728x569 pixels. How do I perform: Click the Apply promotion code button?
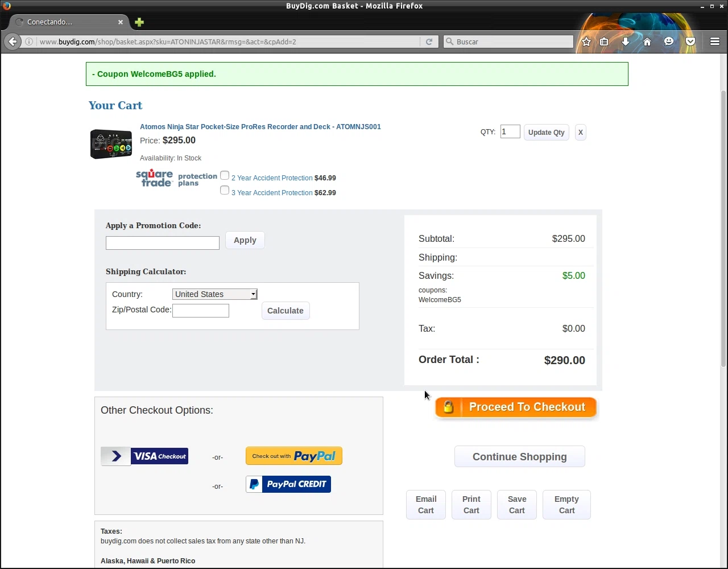(245, 240)
